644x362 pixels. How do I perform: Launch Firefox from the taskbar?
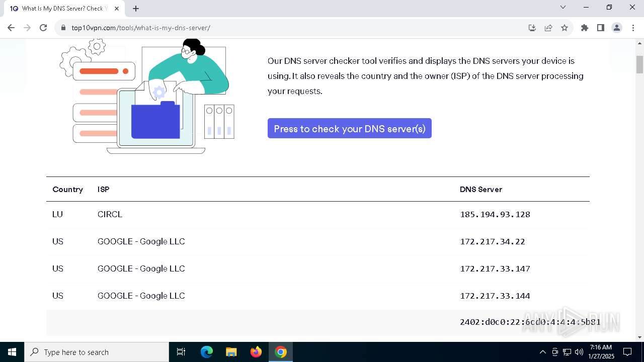tap(256, 352)
